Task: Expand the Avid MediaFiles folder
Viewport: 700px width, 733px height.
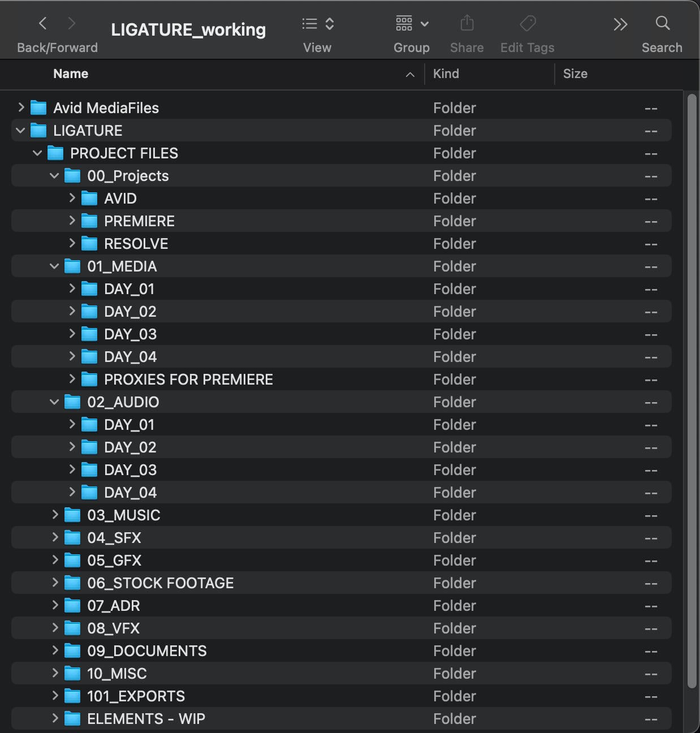Action: (21, 107)
